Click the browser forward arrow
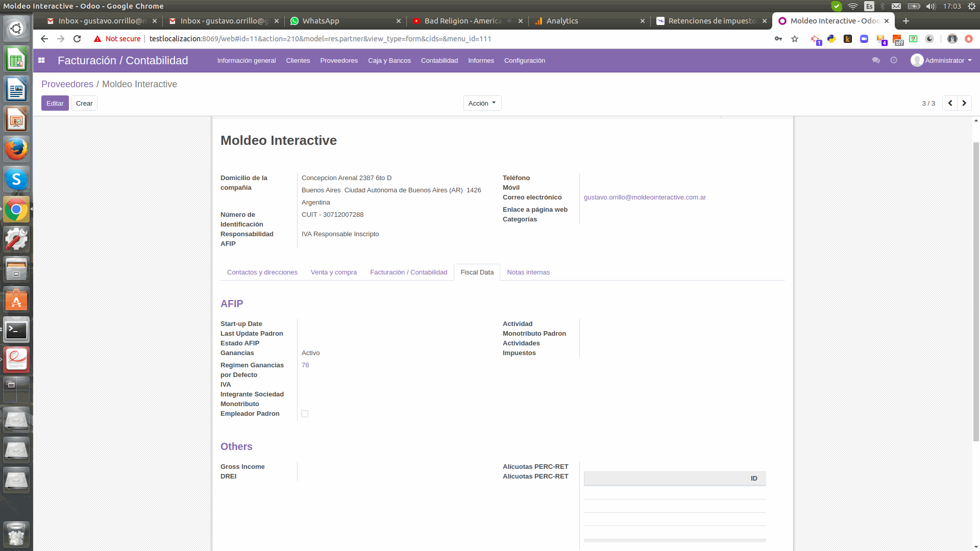 (61, 39)
